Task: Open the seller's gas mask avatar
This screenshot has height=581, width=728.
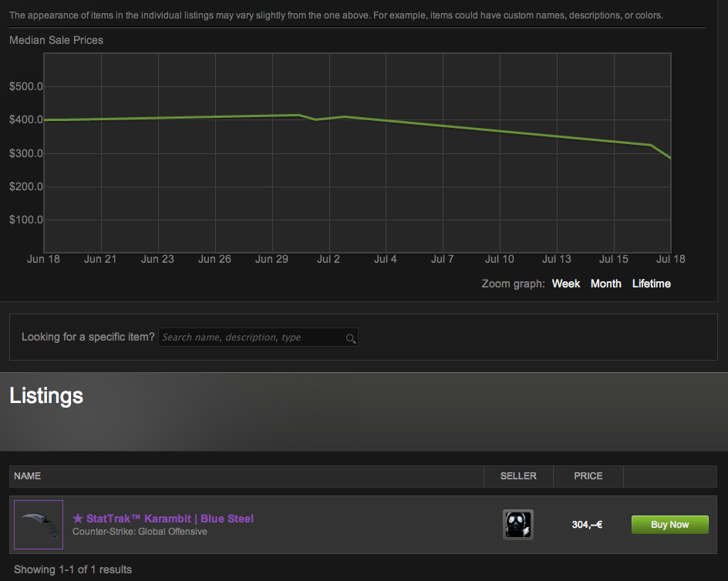Action: pos(518,525)
